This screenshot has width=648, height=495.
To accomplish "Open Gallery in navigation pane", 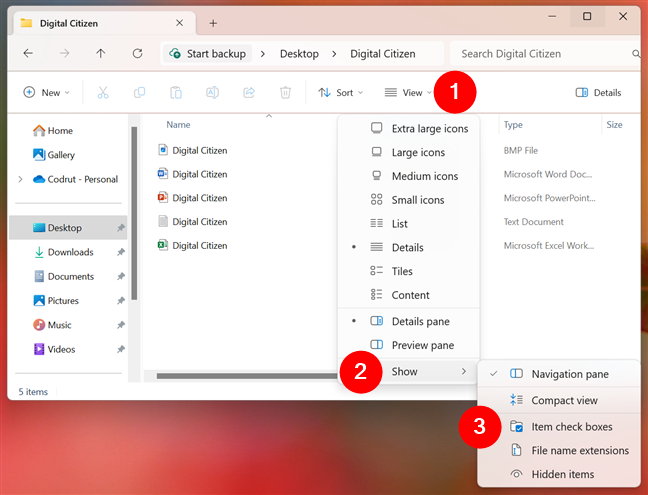I will 54,155.
